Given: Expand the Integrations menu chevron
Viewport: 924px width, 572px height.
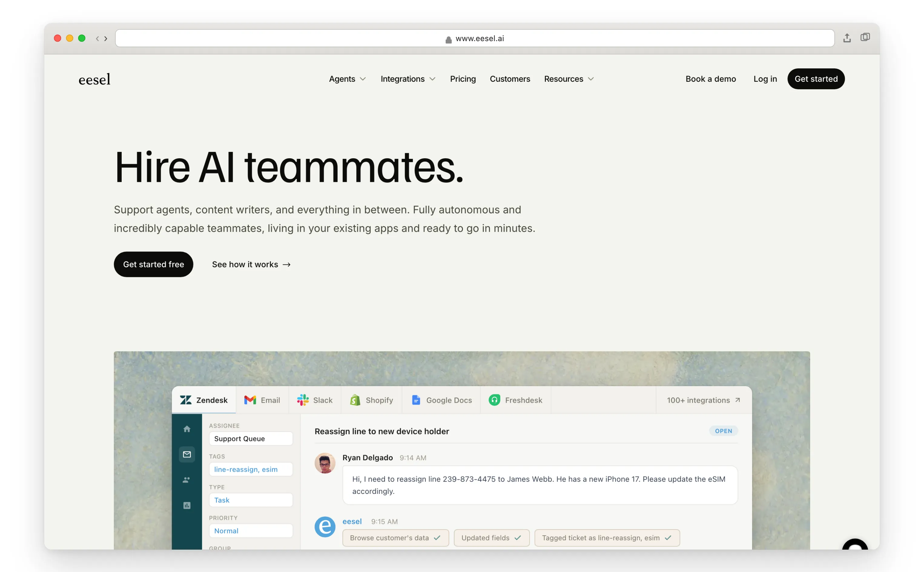Looking at the screenshot, I should [432, 79].
